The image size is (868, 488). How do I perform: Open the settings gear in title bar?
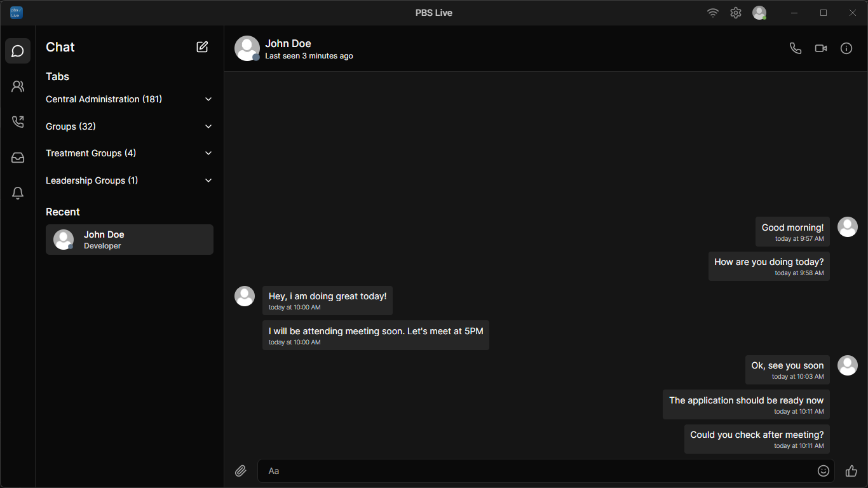(736, 13)
